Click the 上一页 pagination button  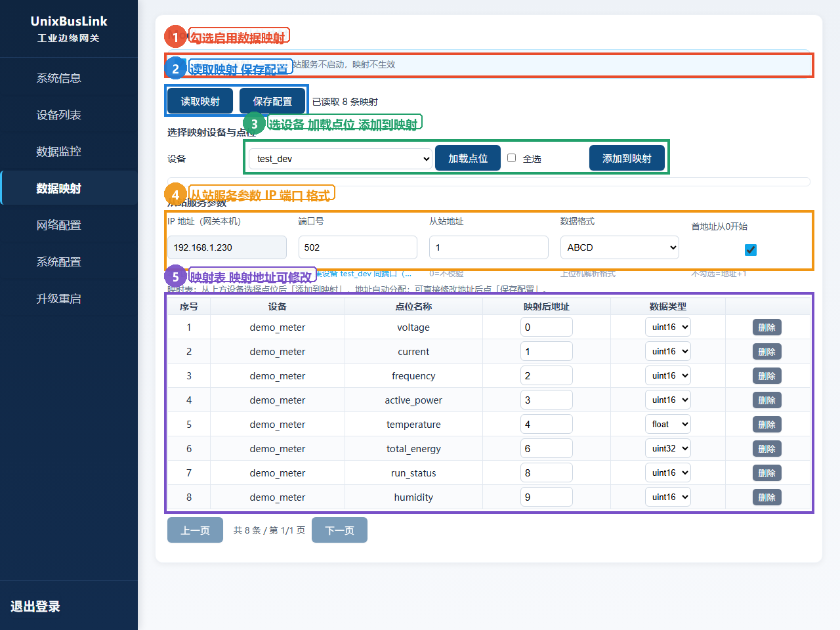point(195,530)
